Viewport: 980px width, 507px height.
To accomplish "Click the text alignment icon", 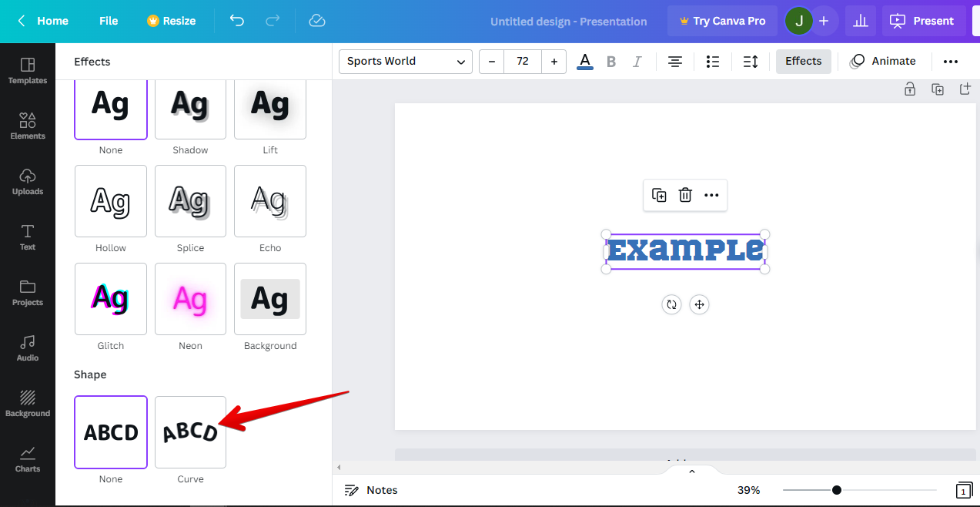I will coord(675,62).
